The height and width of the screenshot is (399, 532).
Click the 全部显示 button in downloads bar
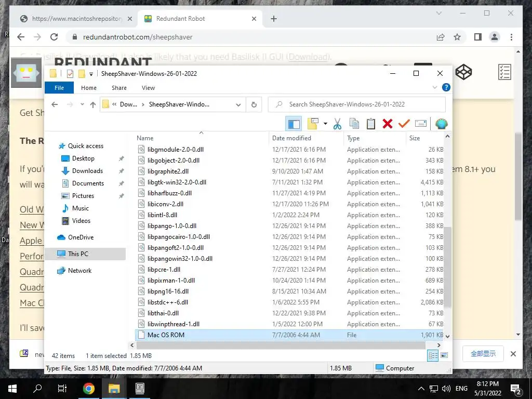pyautogui.click(x=483, y=353)
